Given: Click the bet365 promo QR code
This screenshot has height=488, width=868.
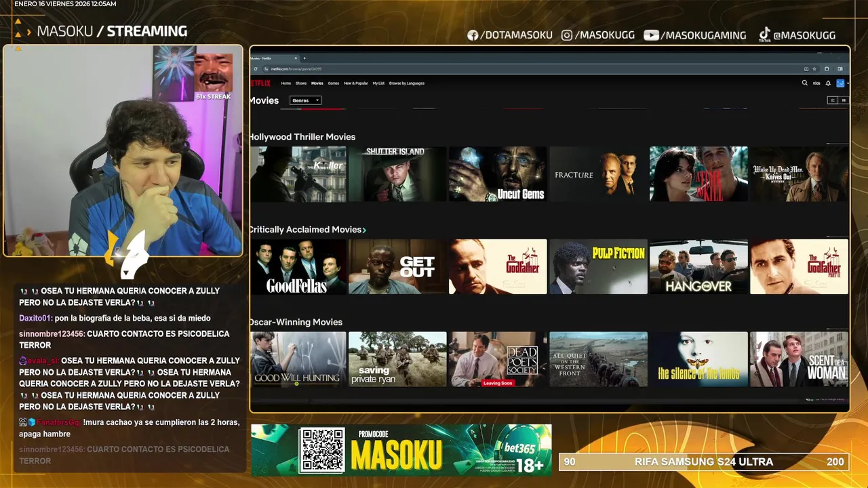Looking at the screenshot, I should [x=322, y=450].
